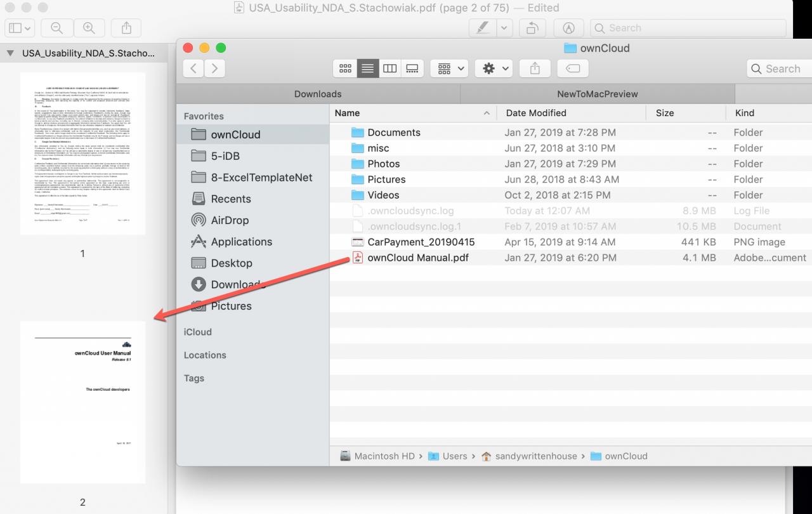Collapse the USA_Usability_NDA sidebar disclosure triangle
Viewport: 812px width, 514px height.
point(10,53)
